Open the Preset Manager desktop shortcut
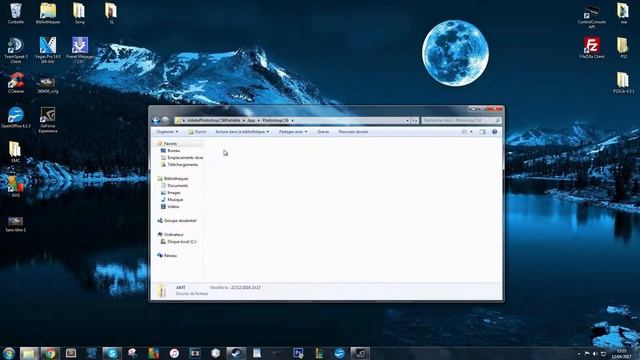Screen dimensions: 640x360 (x=80, y=50)
